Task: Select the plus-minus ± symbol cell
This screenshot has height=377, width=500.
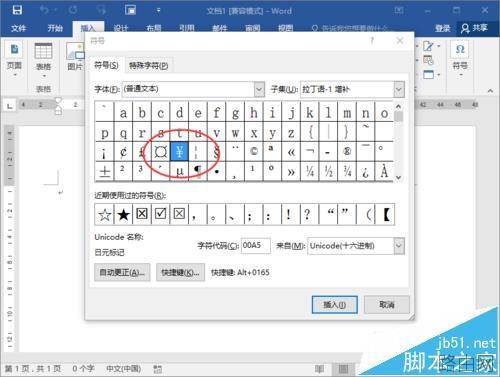Action: 105,172
